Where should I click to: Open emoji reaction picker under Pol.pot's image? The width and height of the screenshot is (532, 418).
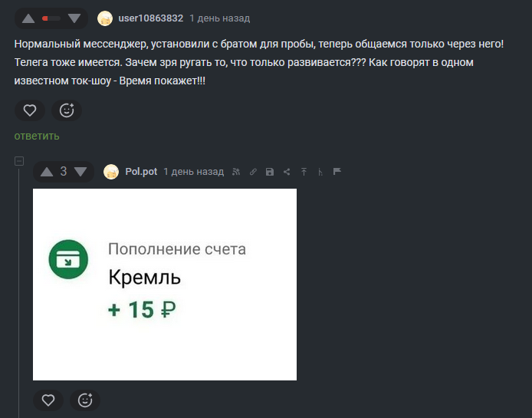[85, 400]
